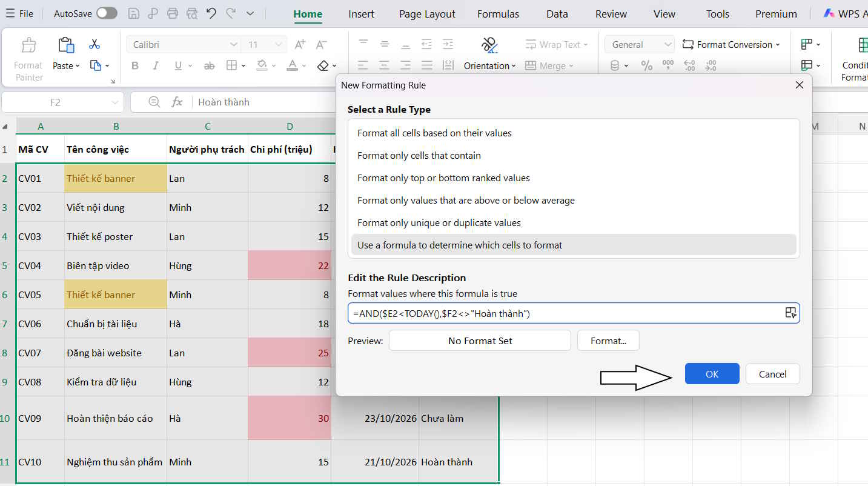Click the Print Preview icon
The width and height of the screenshot is (868, 486).
(x=192, y=13)
